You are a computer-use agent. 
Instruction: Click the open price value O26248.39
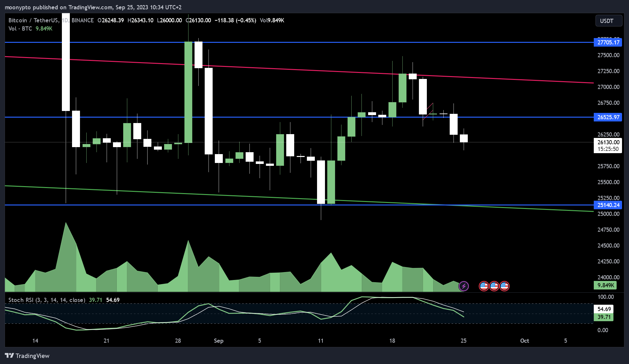point(111,20)
